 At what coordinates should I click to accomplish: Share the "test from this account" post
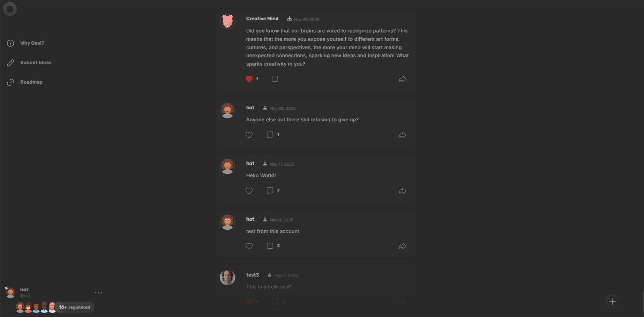(x=402, y=247)
